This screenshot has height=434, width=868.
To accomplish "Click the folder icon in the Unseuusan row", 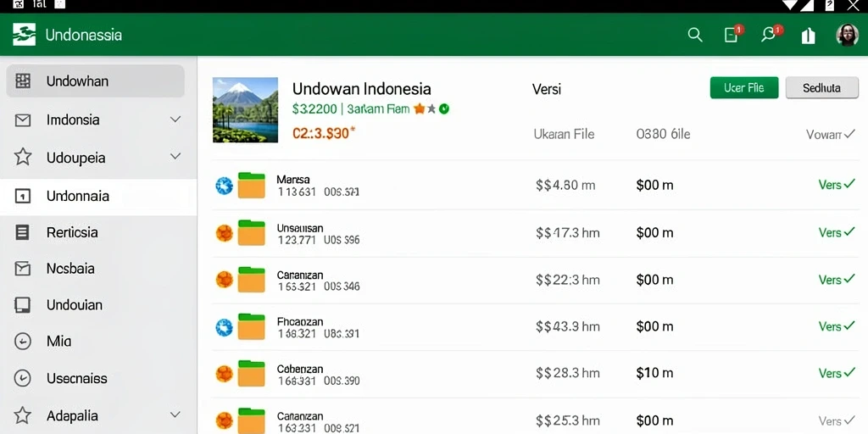I will pos(251,232).
